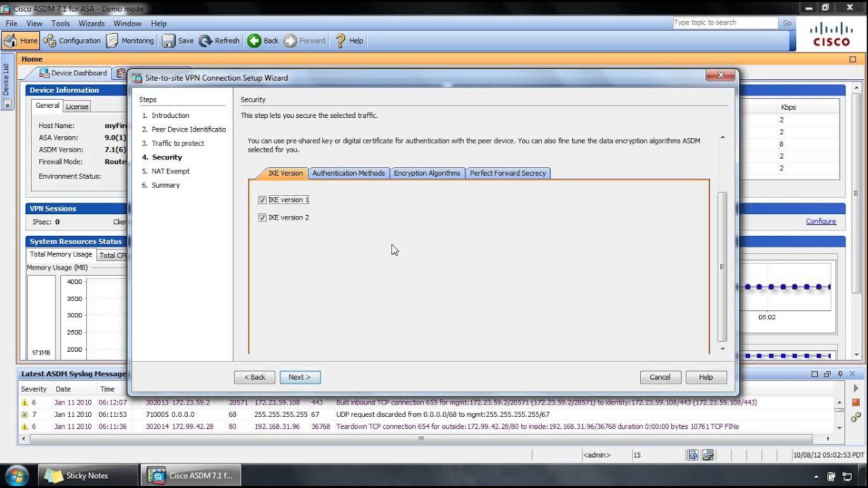Switch to Authentication Methods tab
Viewport: 868px width, 488px height.
pos(349,174)
